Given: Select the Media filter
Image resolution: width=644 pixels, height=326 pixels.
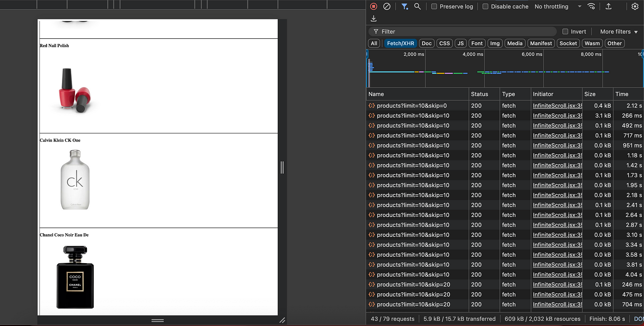Looking at the screenshot, I should 515,43.
